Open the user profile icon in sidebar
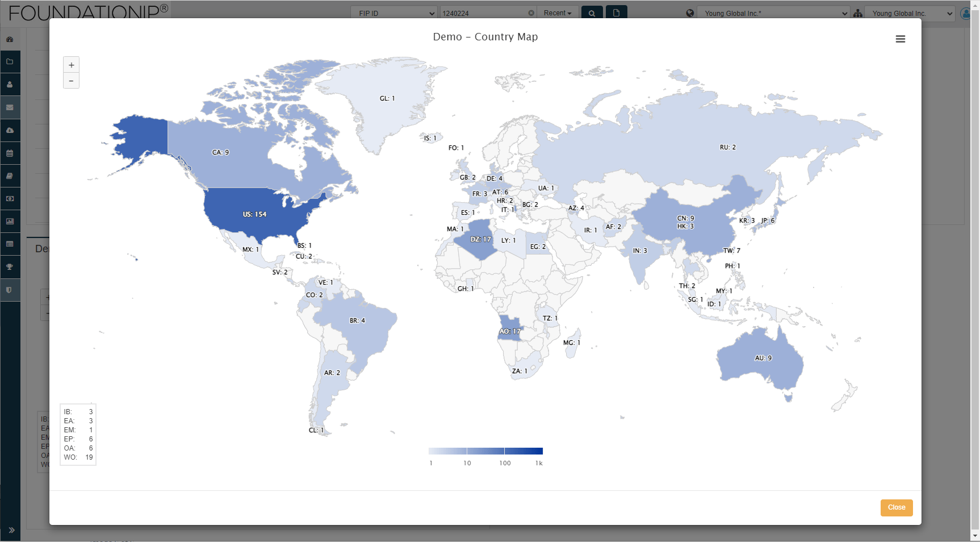 pyautogui.click(x=10, y=85)
